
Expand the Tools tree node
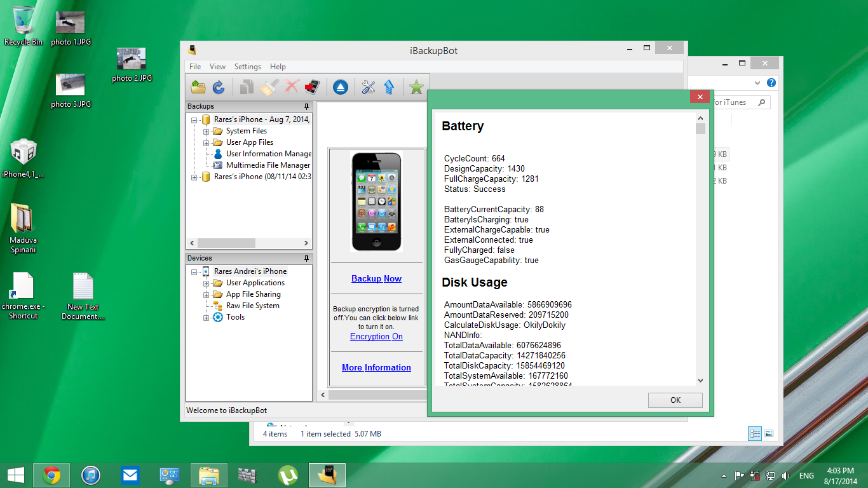point(207,318)
